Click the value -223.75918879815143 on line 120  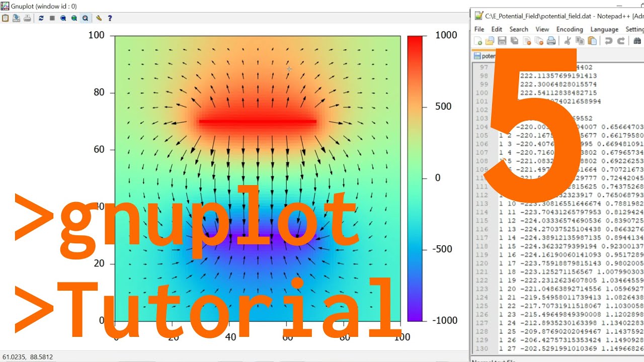pos(561,263)
